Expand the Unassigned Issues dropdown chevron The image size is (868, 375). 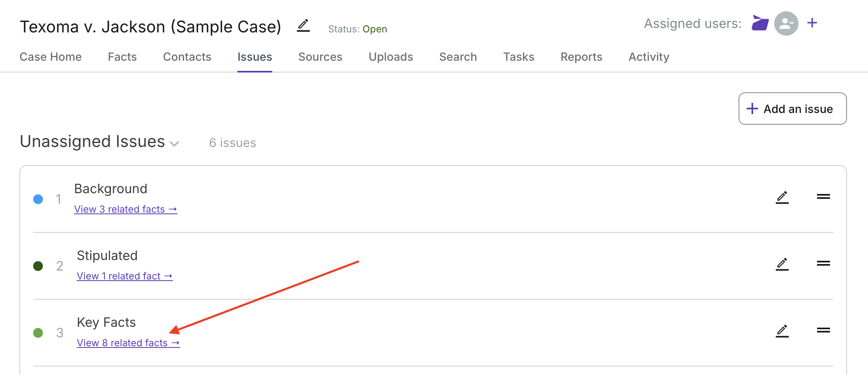click(174, 144)
